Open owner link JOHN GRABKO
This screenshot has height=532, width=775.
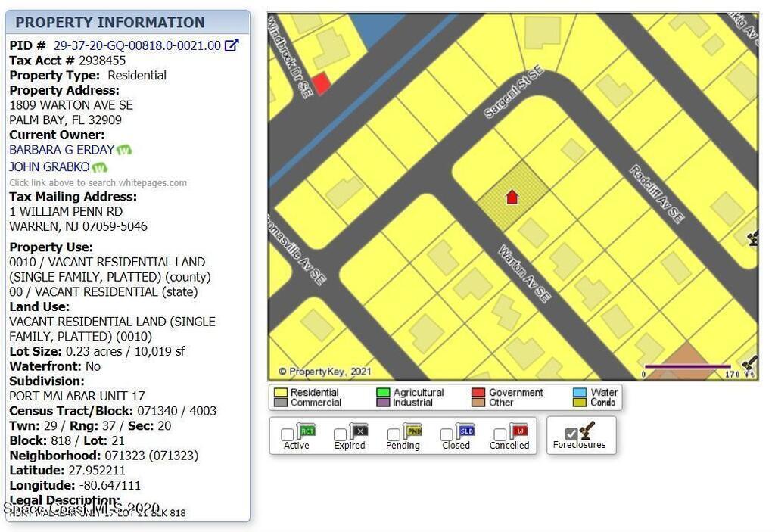tap(49, 166)
